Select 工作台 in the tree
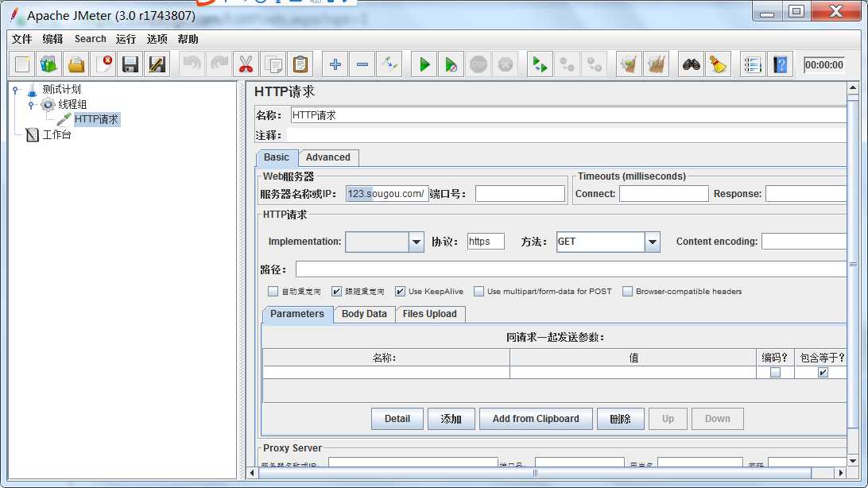The image size is (868, 488). (x=57, y=134)
